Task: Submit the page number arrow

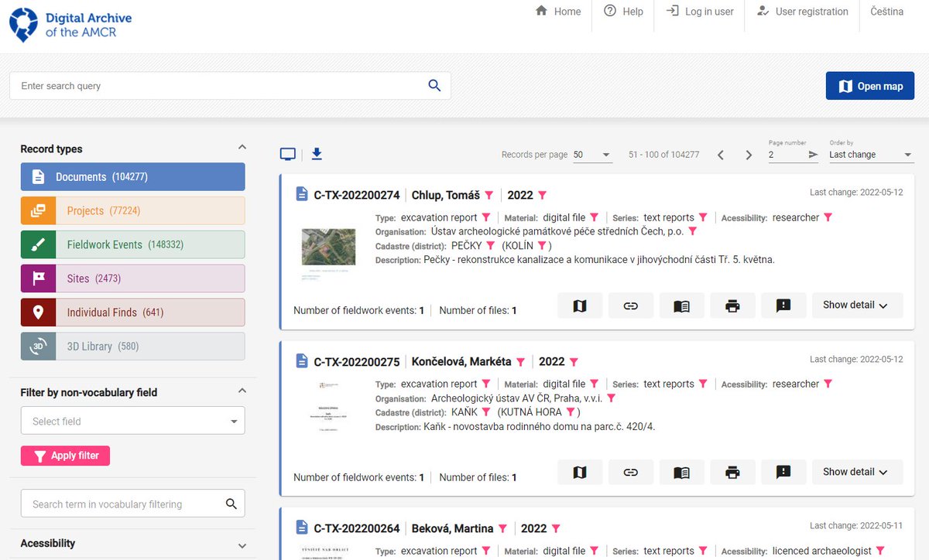Action: (x=813, y=155)
